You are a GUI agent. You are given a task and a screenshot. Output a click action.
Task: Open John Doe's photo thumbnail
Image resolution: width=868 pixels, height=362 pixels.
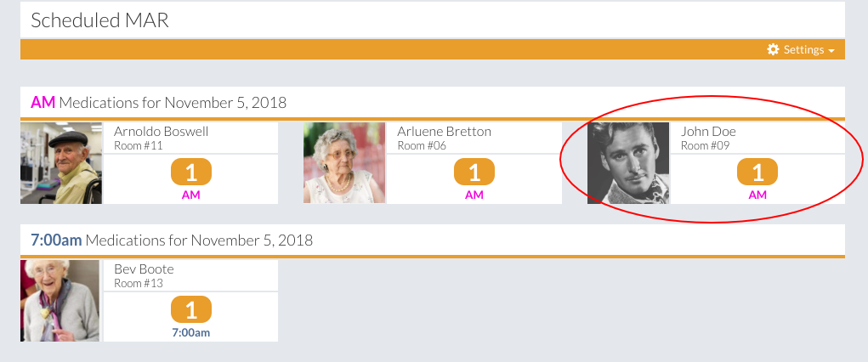click(628, 163)
